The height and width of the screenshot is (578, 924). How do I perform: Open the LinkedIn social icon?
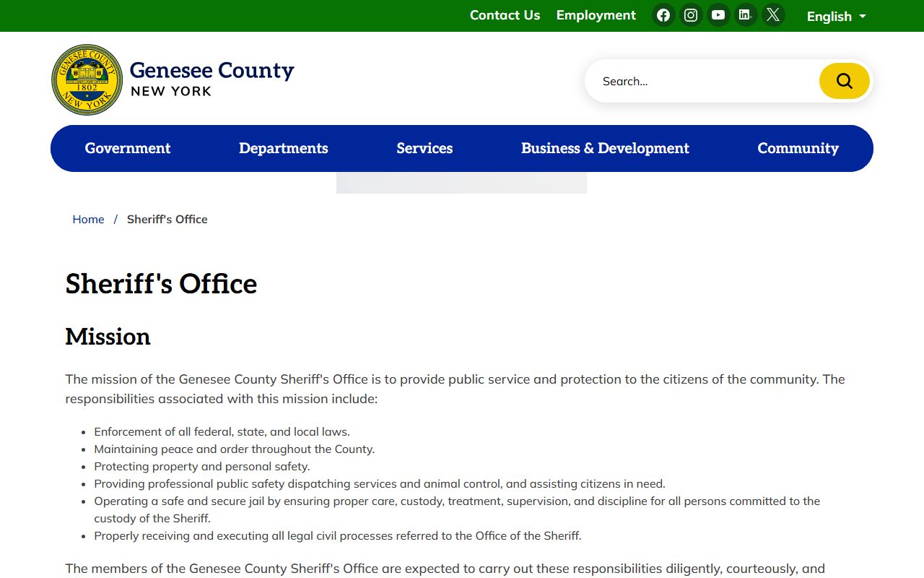746,15
